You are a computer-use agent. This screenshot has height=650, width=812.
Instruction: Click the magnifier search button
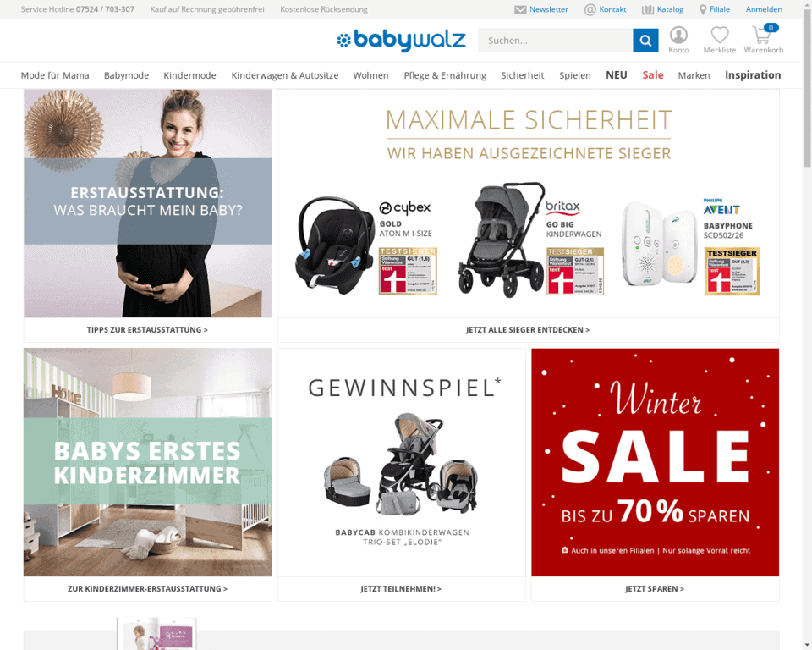(645, 41)
